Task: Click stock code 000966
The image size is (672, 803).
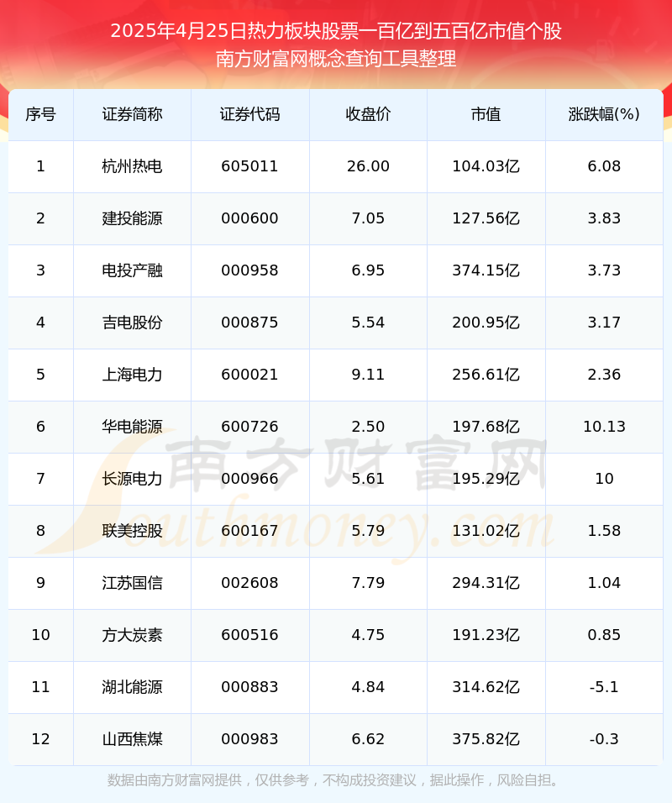Action: (x=250, y=479)
